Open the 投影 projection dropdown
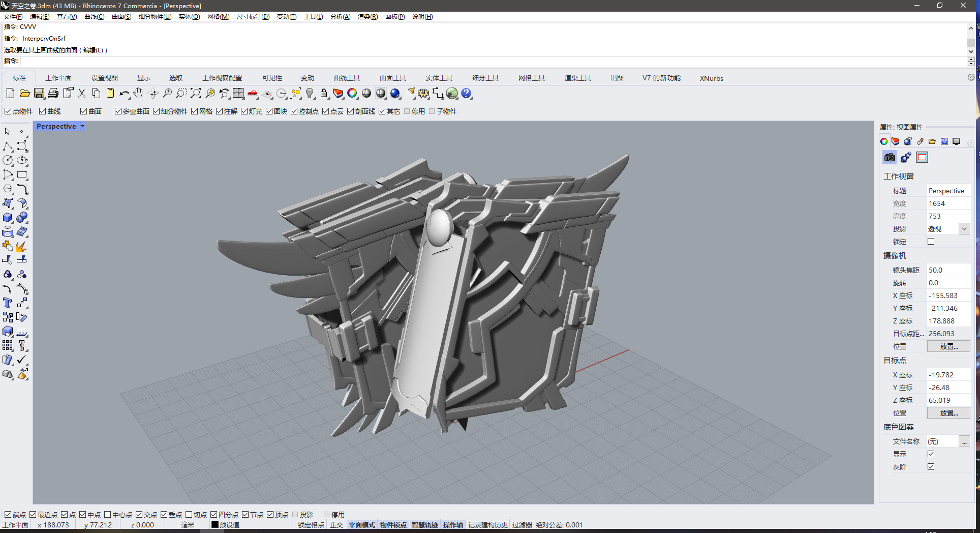Image resolution: width=980 pixels, height=533 pixels. click(964, 228)
